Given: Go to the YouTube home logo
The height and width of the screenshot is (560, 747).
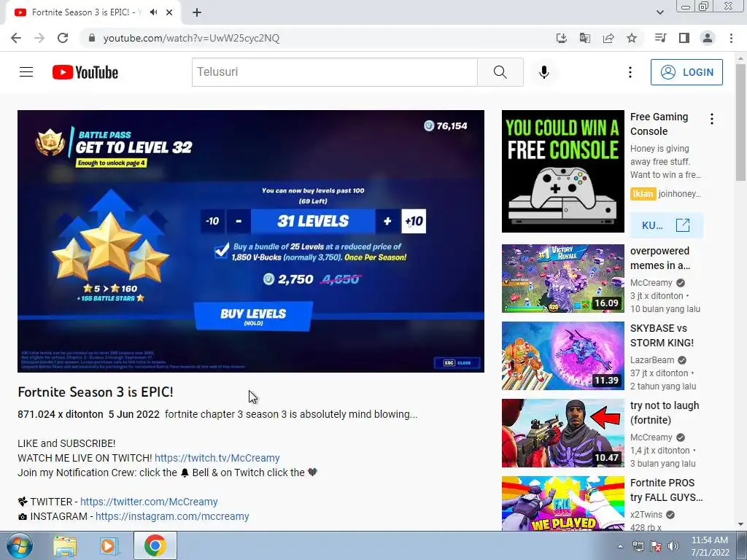Looking at the screenshot, I should pos(85,72).
